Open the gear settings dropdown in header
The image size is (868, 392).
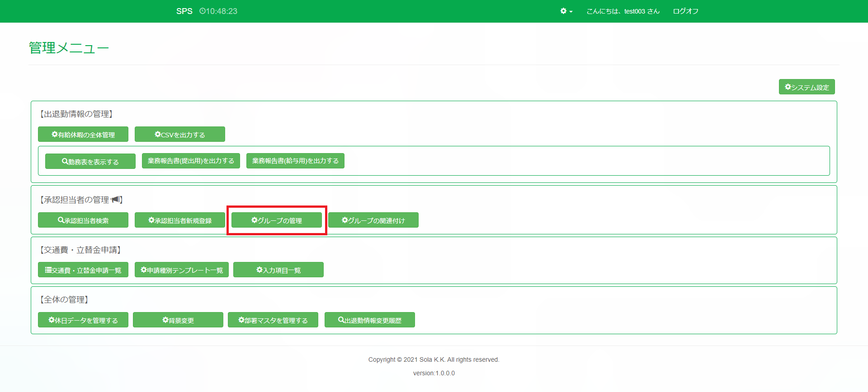point(566,11)
